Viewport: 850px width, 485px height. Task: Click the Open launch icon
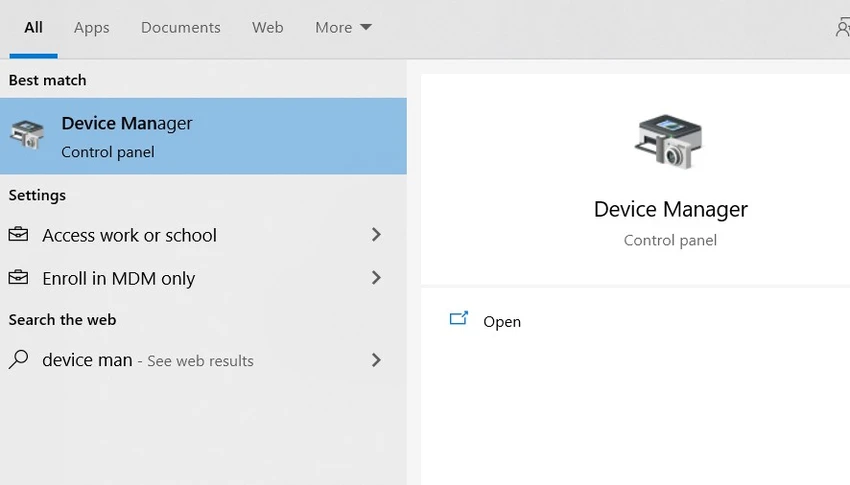pos(459,318)
